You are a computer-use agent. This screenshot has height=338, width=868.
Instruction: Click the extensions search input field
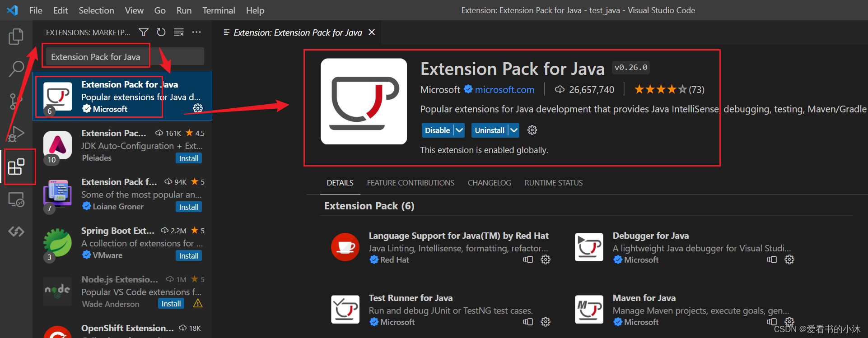pos(125,56)
